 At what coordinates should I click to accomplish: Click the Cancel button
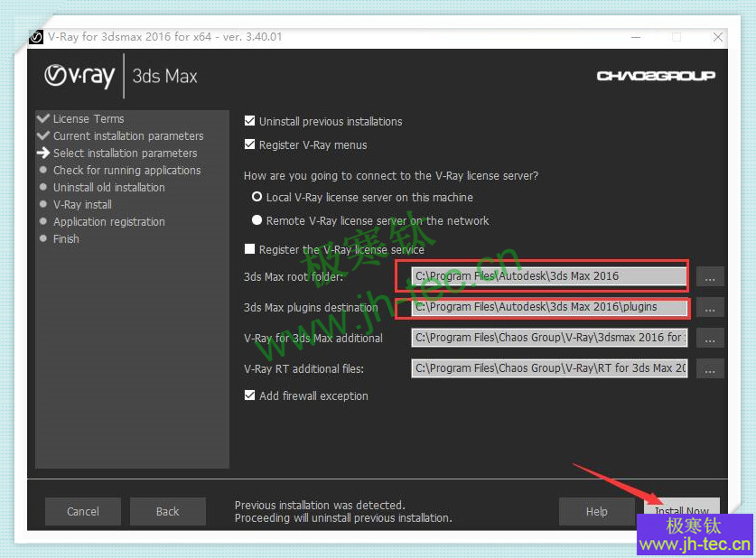[83, 512]
